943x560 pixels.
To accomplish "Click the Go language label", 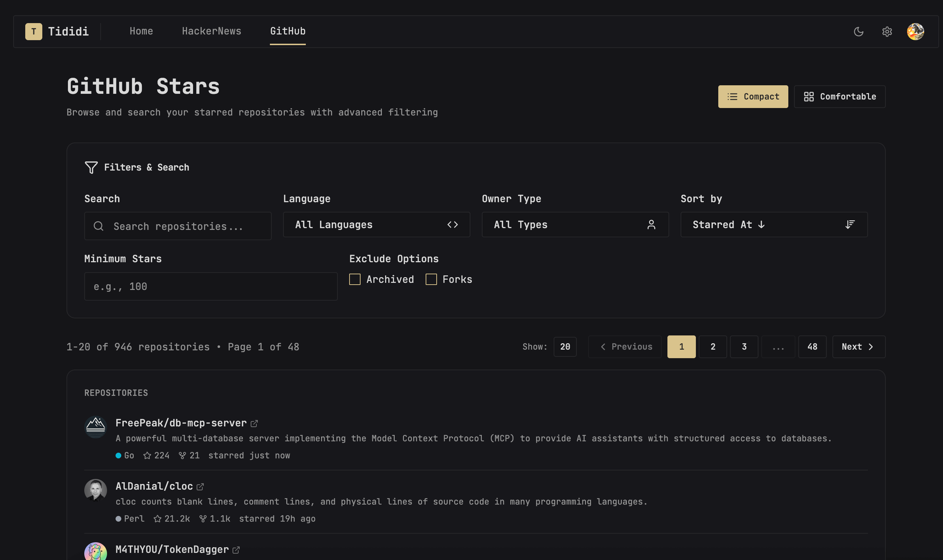I will [129, 456].
